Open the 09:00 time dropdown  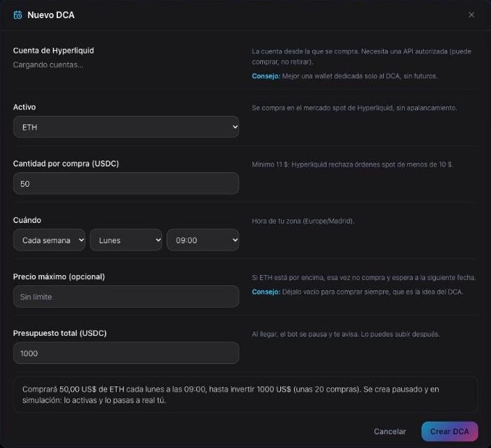[x=203, y=240]
